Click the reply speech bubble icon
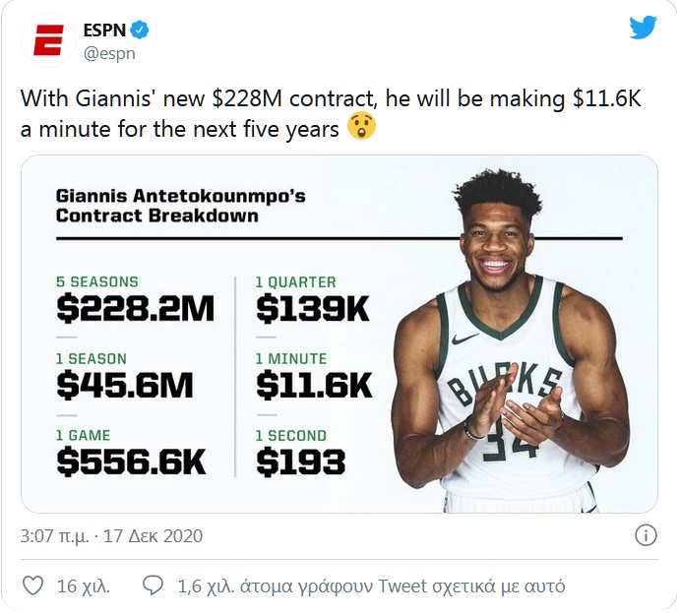 (x=154, y=586)
